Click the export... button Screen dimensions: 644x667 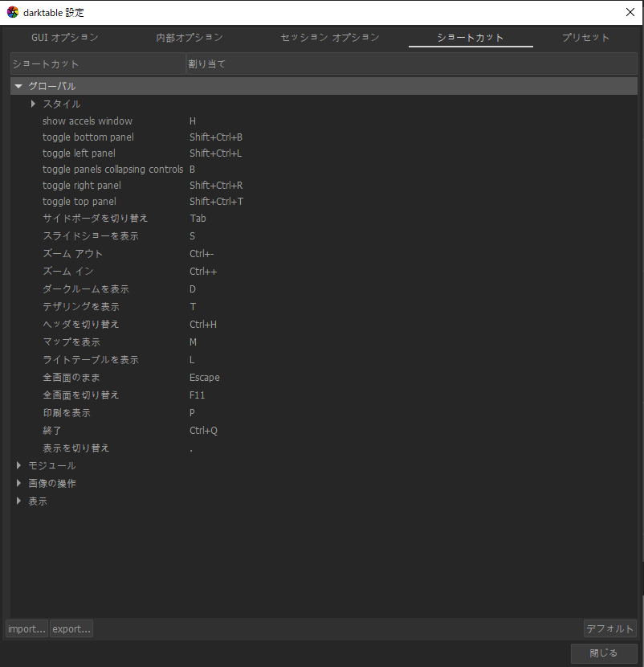click(71, 628)
